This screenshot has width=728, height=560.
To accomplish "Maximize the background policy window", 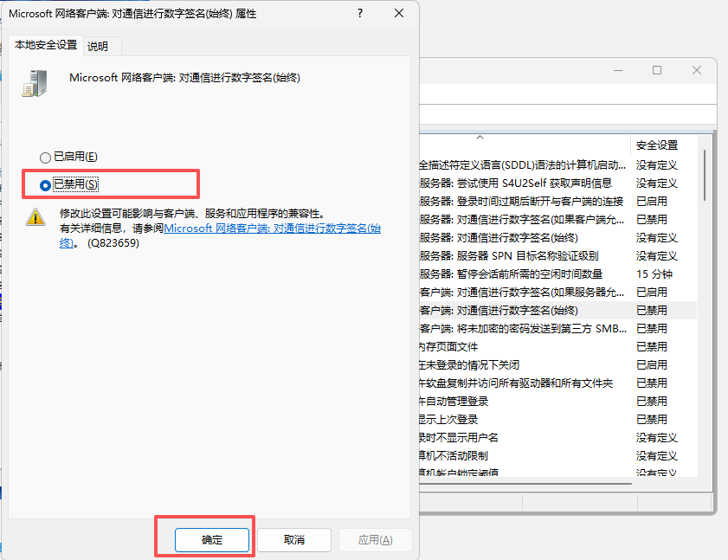I will click(x=657, y=70).
